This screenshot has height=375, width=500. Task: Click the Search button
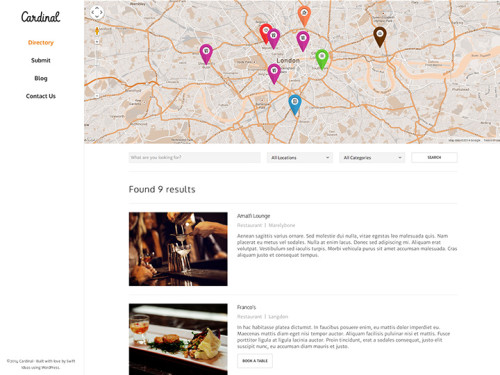pyautogui.click(x=434, y=157)
